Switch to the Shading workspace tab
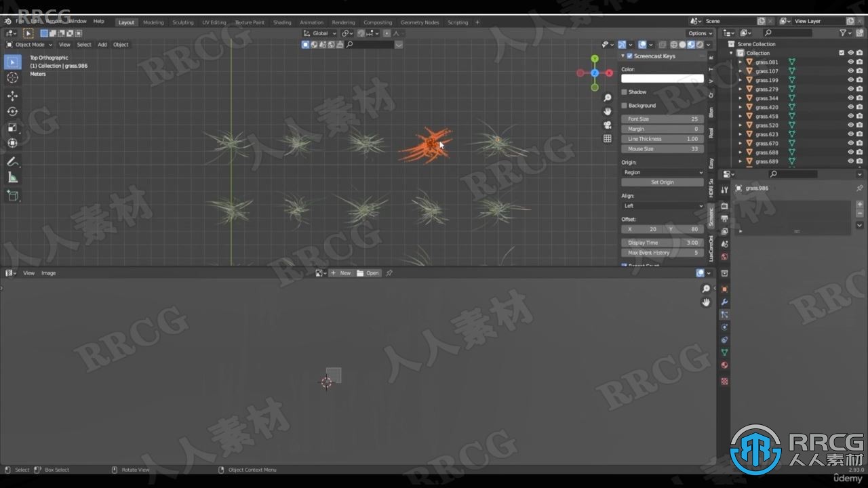868x488 pixels. [x=282, y=22]
